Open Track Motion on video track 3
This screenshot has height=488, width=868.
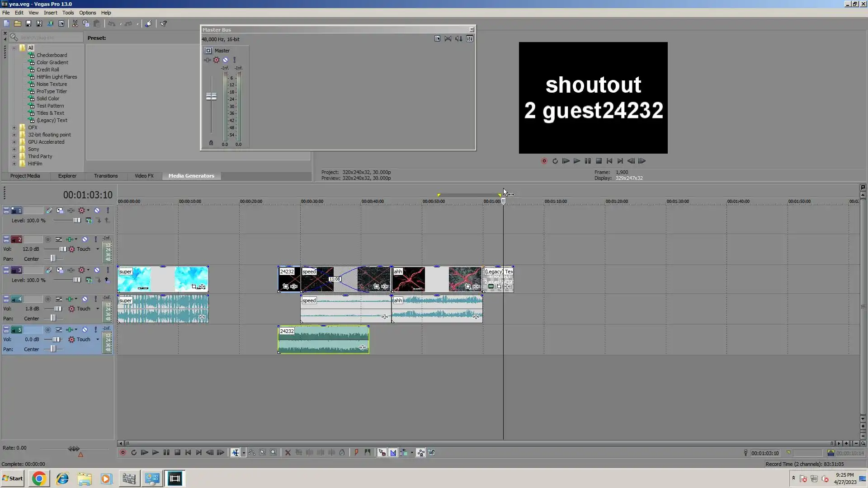(x=60, y=270)
